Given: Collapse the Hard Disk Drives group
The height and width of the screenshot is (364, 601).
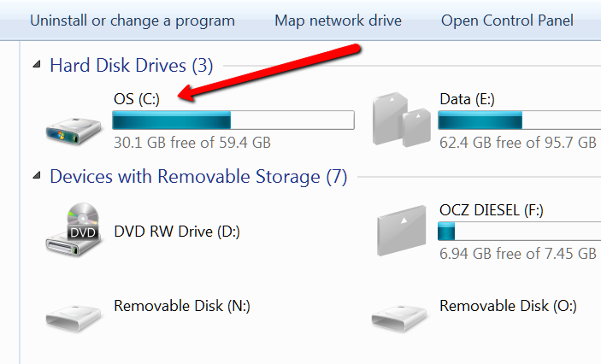Looking at the screenshot, I should click(x=37, y=64).
